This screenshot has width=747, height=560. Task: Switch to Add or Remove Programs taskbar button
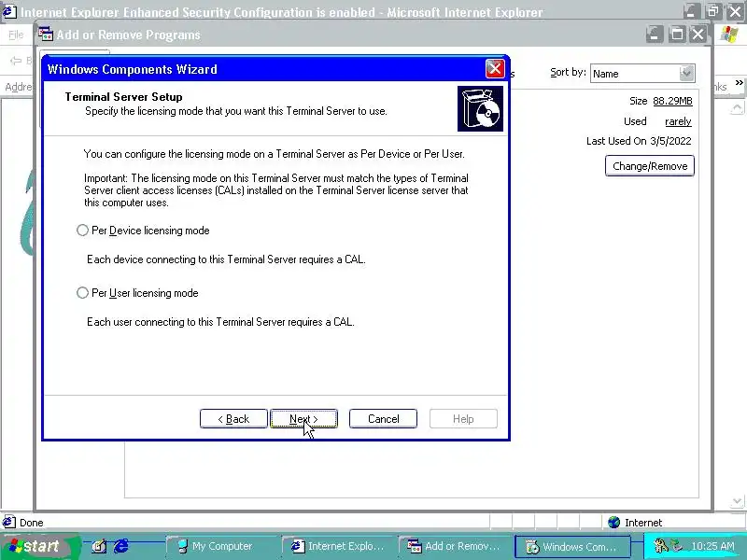tap(456, 546)
